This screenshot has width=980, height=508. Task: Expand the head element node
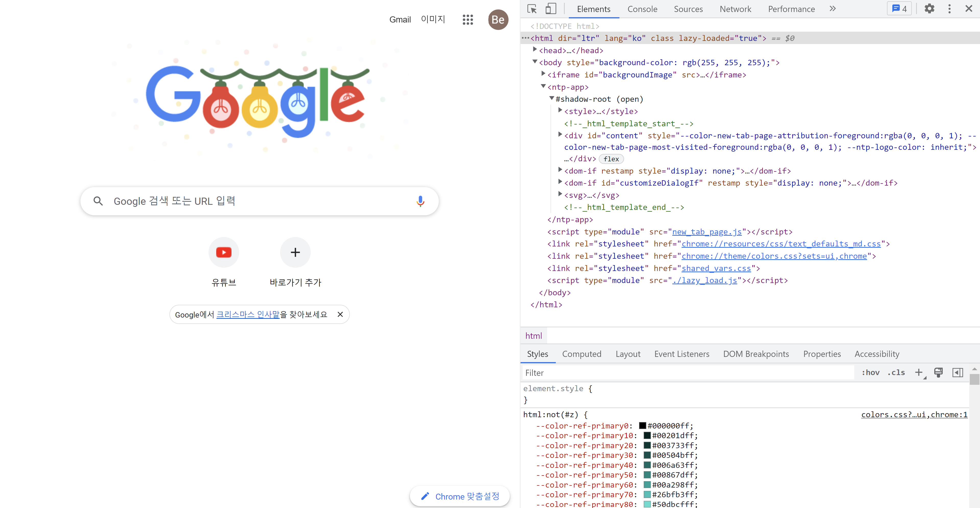535,50
